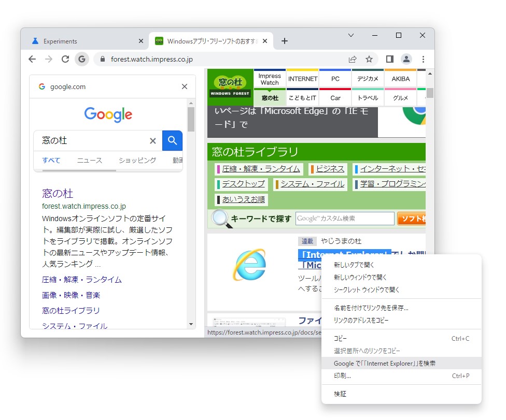Viewport: 506px width, 420px height.
Task: Click the back navigation arrow
Action: (32, 59)
